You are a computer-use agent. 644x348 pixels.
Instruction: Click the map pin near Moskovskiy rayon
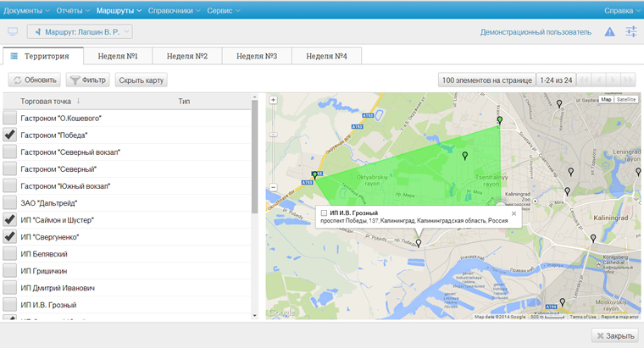[x=563, y=302]
